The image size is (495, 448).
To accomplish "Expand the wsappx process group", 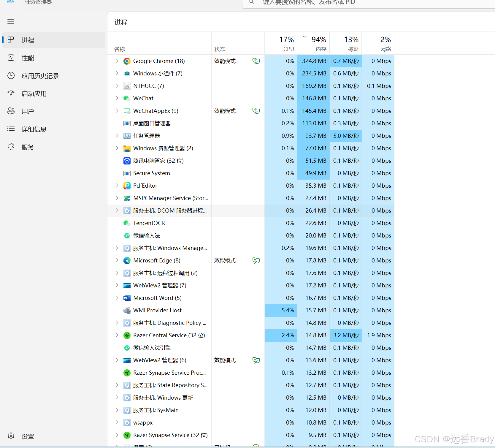I will click(x=117, y=422).
